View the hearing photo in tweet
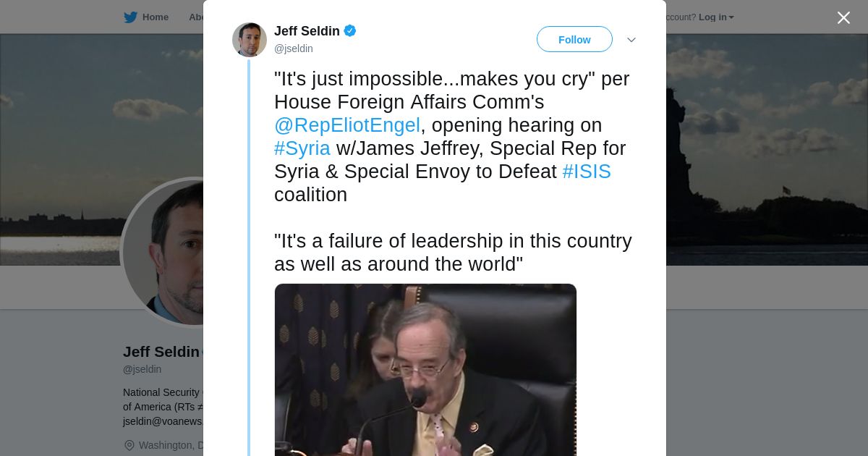 (425, 370)
